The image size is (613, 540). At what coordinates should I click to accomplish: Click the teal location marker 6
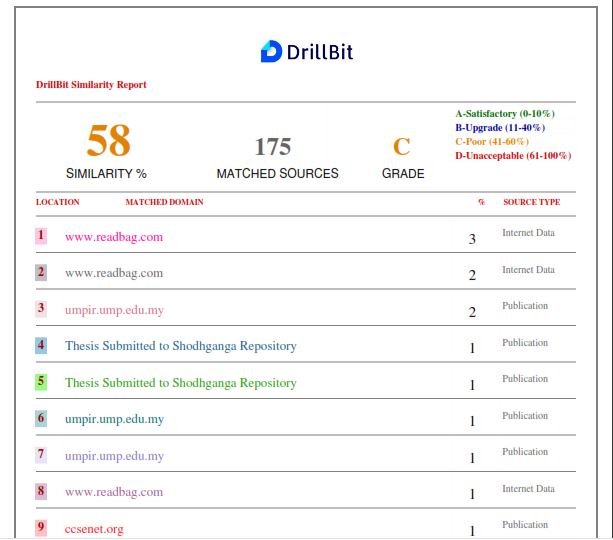(41, 418)
